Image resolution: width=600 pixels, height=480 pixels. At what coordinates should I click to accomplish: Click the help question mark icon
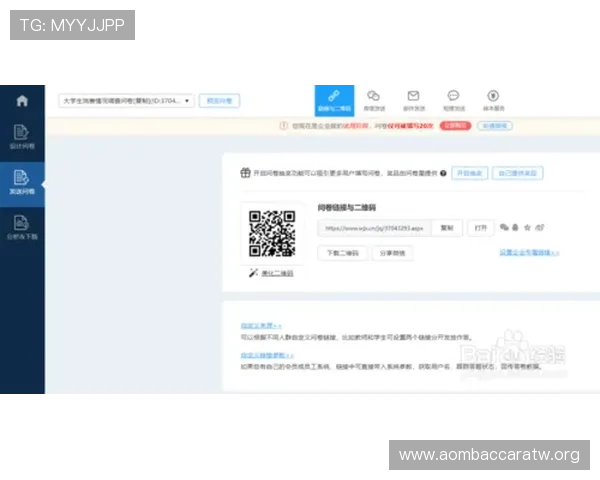[443, 173]
